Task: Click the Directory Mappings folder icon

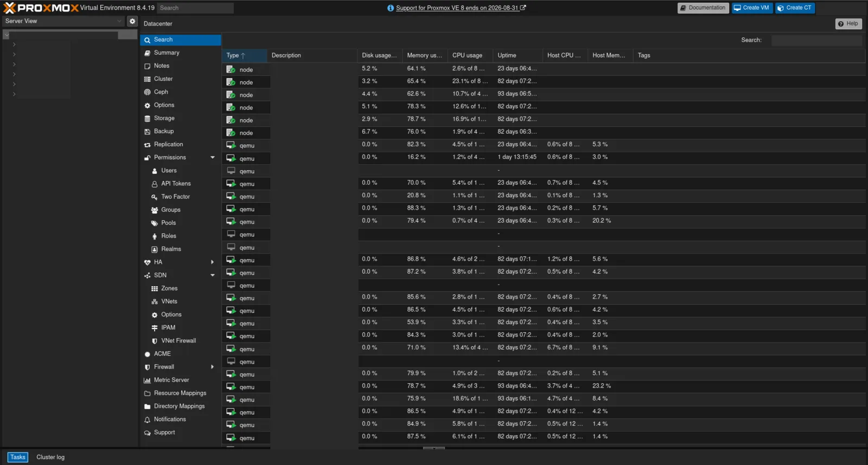Action: [x=147, y=406]
